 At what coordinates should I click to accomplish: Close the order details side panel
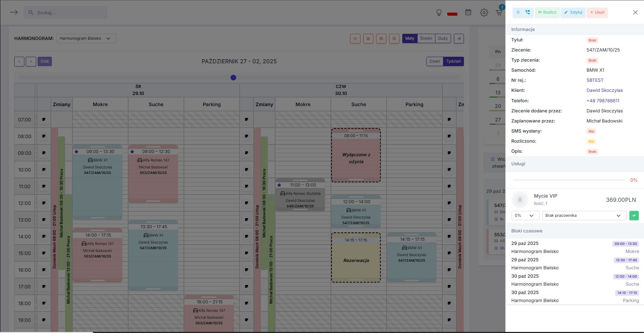tap(635, 12)
